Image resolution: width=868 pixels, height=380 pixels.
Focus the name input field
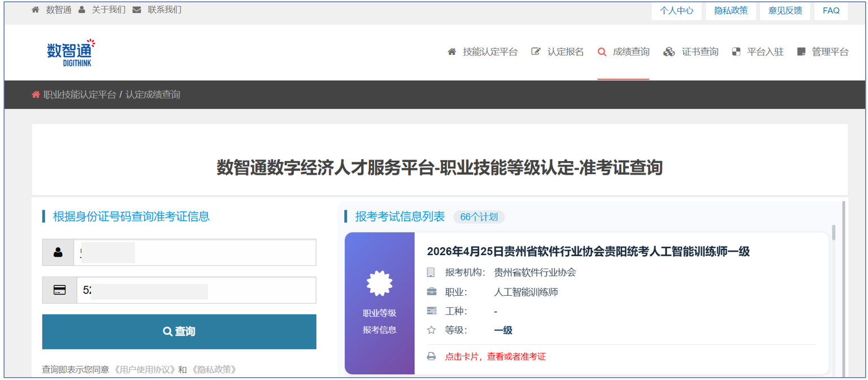pos(195,252)
